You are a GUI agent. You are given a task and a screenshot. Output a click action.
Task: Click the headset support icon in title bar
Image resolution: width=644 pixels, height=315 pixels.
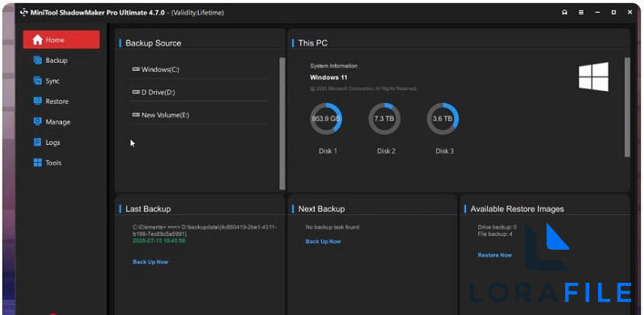pos(565,13)
